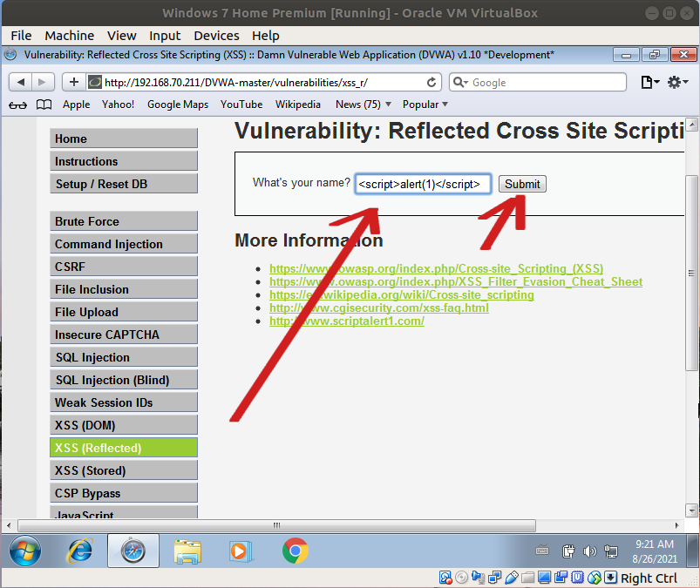This screenshot has width=700, height=588.
Task: Click the VirtualBox CPU chip status icon
Action: (x=577, y=578)
